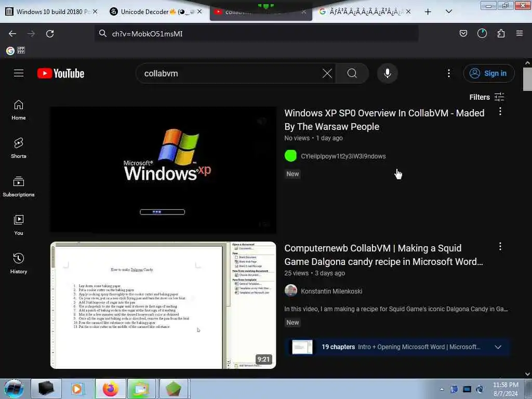532x399 pixels.
Task: Open the green channel avatar
Action: point(290,156)
